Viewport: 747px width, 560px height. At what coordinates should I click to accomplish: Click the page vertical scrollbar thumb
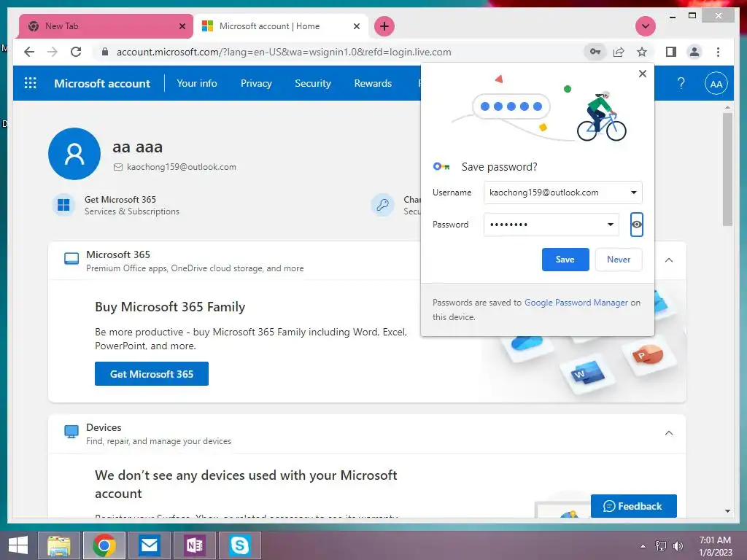(x=727, y=169)
